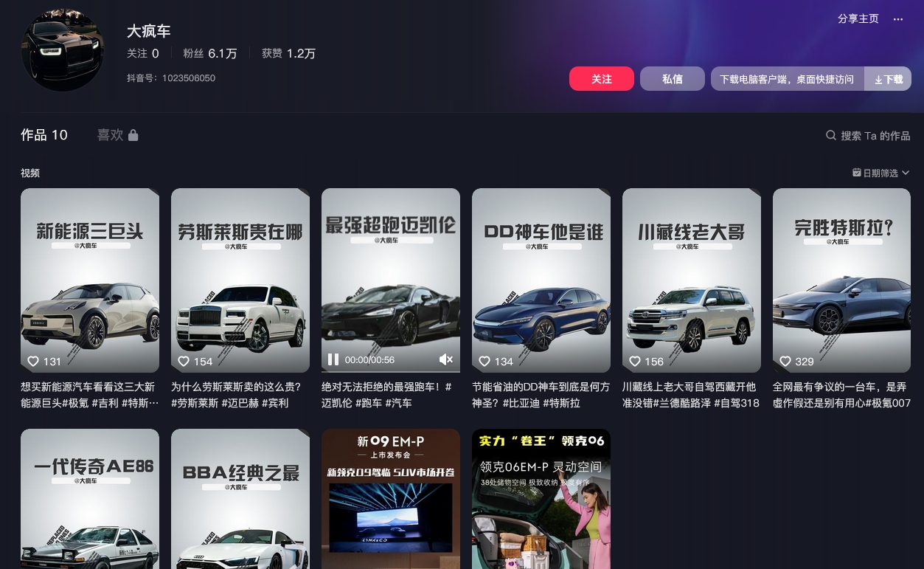The width and height of the screenshot is (924, 569).
Task: Open the 日期筛选 dropdown chevron
Action: coord(906,173)
